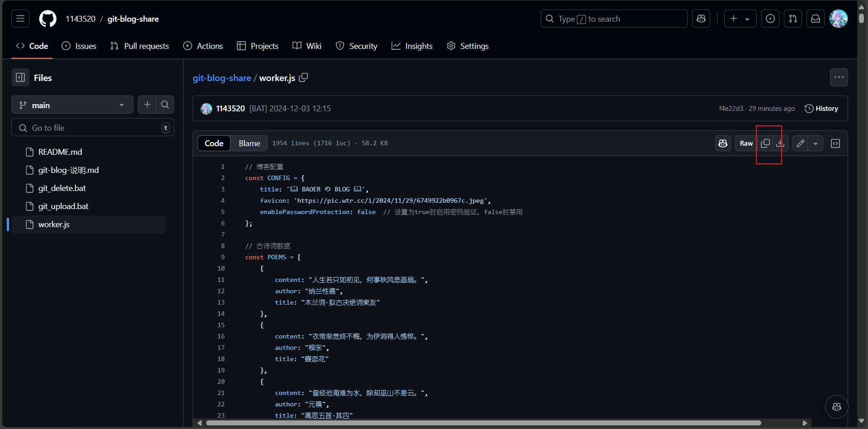Screen dimensions: 868x429
Task: Switch to the Issues tab
Action: click(79, 46)
